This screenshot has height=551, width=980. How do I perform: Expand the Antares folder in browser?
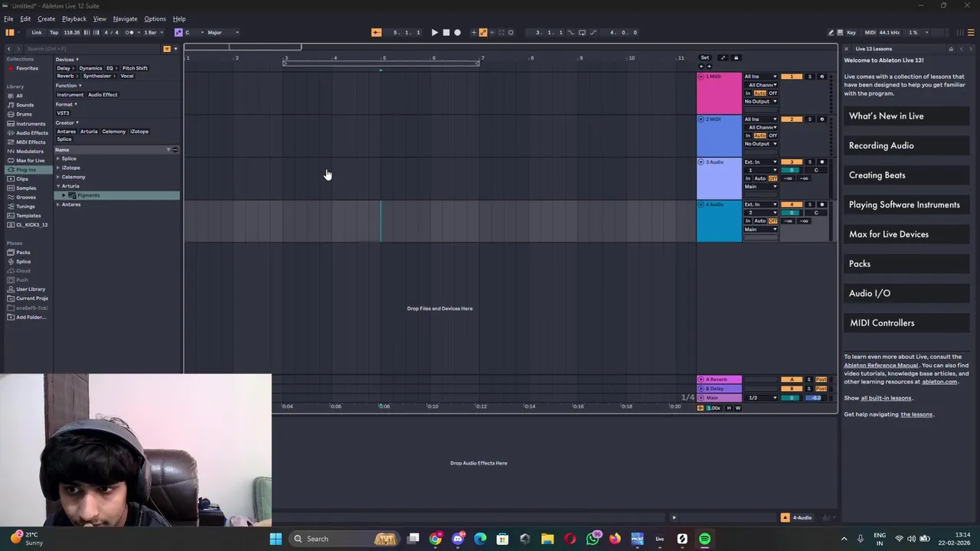point(58,204)
